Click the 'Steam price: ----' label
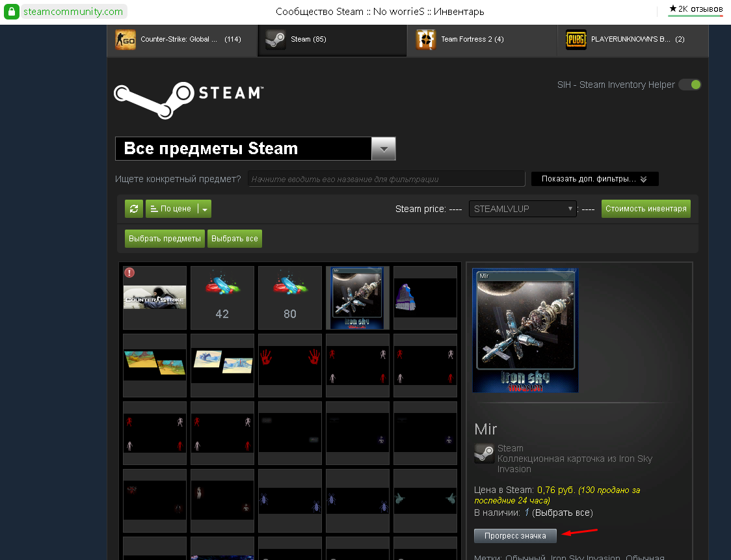The height and width of the screenshot is (560, 731). coord(429,209)
